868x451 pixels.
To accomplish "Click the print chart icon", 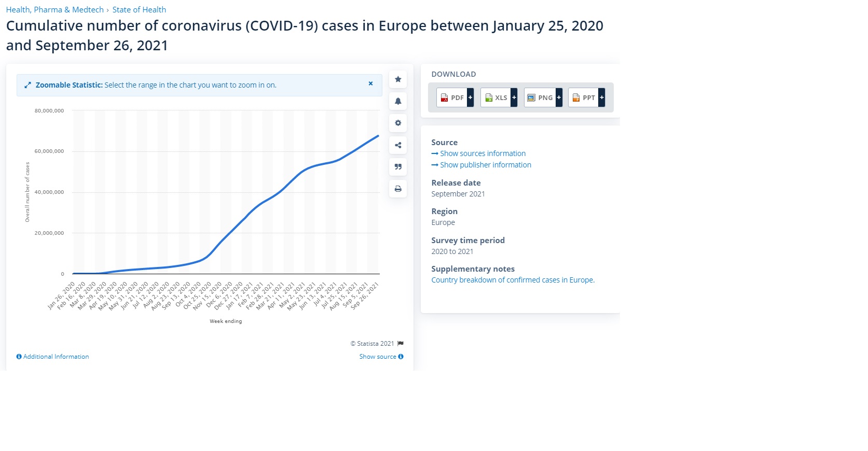I will coord(398,189).
